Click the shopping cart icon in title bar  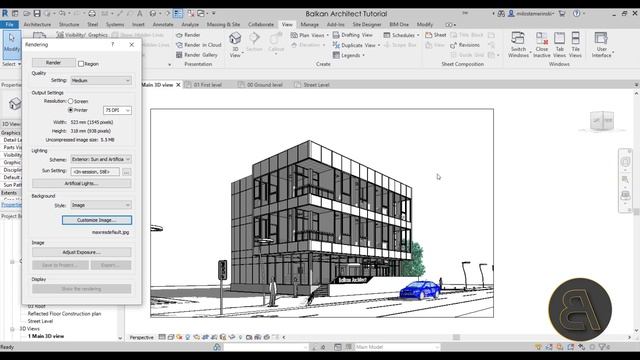tap(562, 13)
